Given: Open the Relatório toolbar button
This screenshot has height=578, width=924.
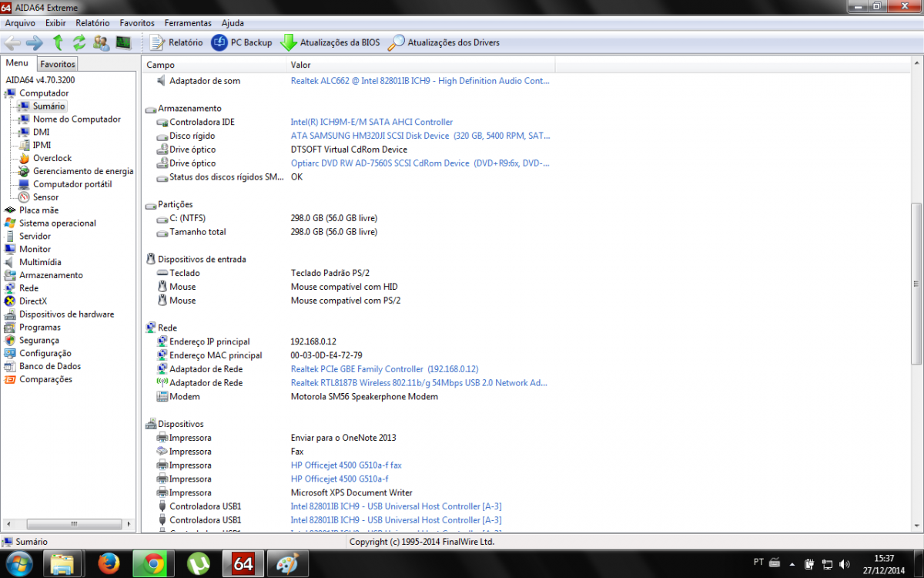Looking at the screenshot, I should tap(176, 42).
